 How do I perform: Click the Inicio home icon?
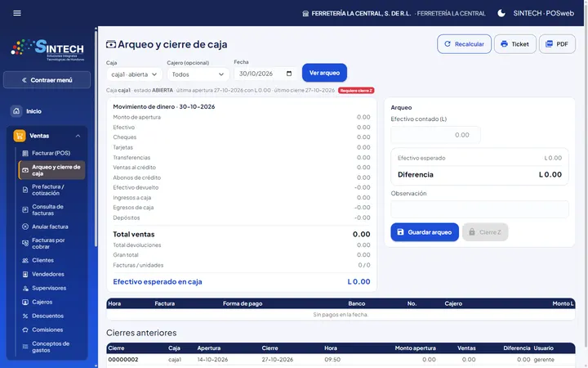[x=16, y=111]
